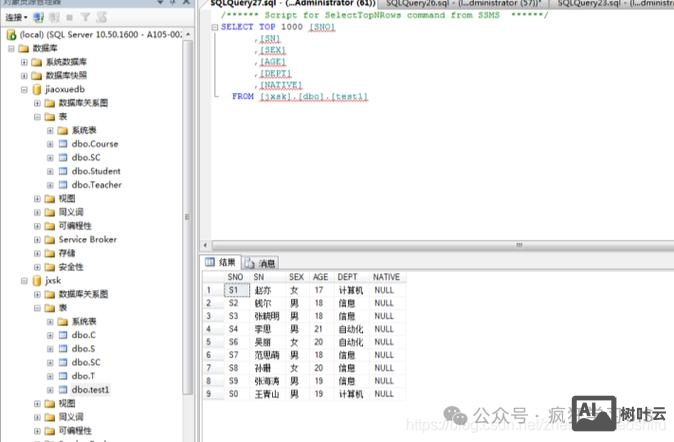The image size is (674, 442).
Task: Click the jxsk database cylinder icon
Action: pos(37,281)
